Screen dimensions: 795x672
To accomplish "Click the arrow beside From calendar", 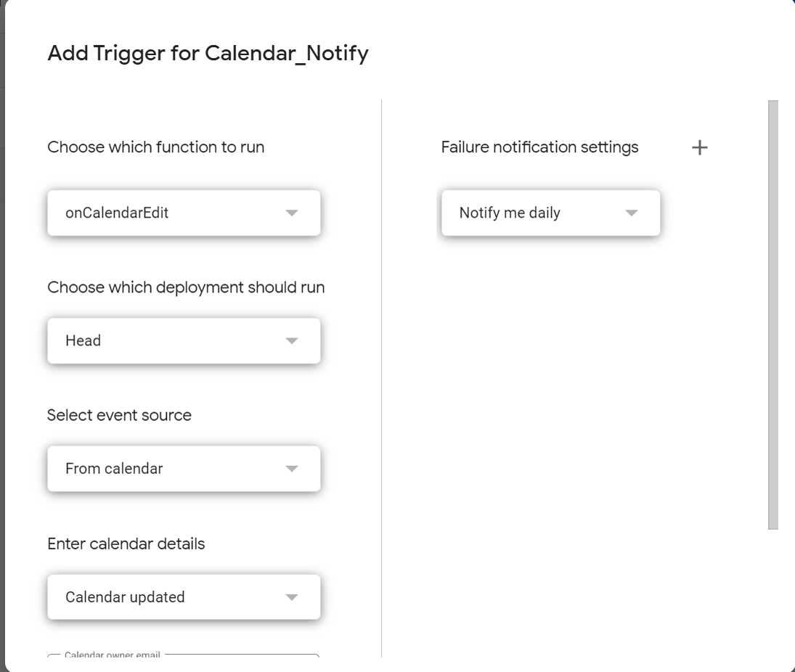I will pyautogui.click(x=292, y=469).
